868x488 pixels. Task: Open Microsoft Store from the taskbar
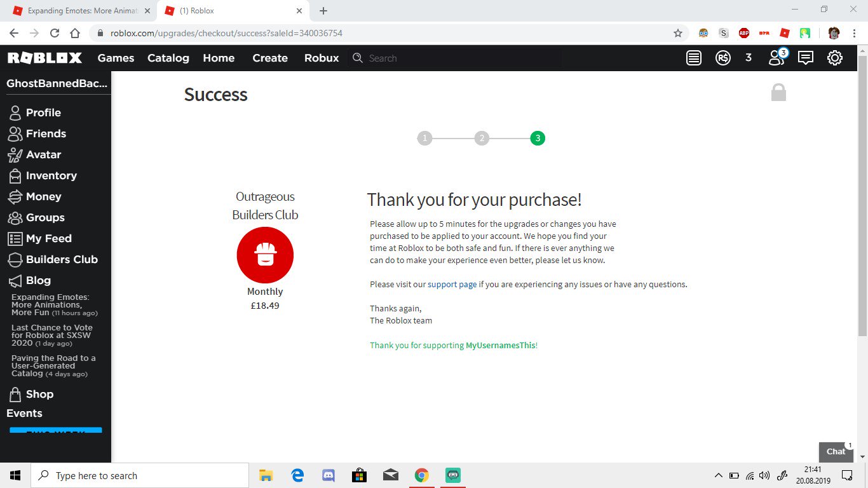point(360,475)
